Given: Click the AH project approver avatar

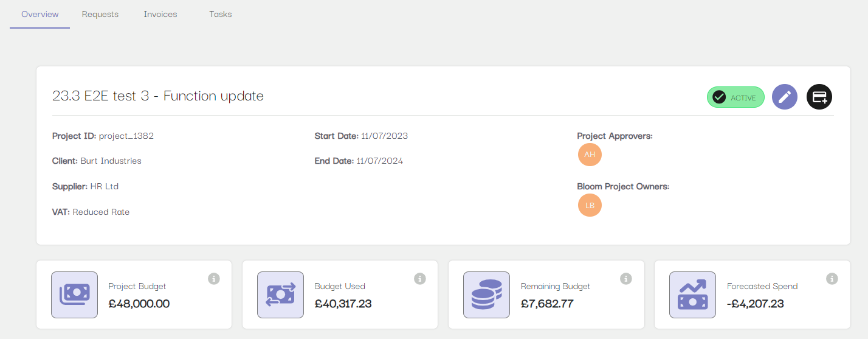Looking at the screenshot, I should pos(590,155).
